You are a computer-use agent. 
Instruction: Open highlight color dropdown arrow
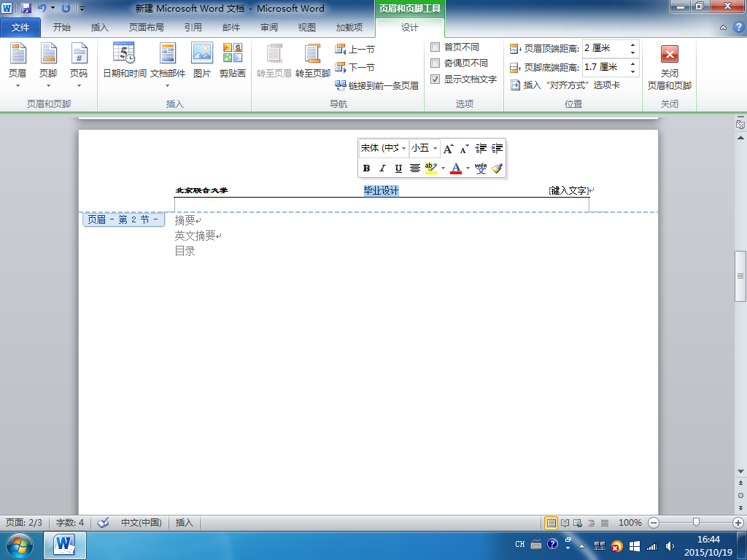pos(443,168)
